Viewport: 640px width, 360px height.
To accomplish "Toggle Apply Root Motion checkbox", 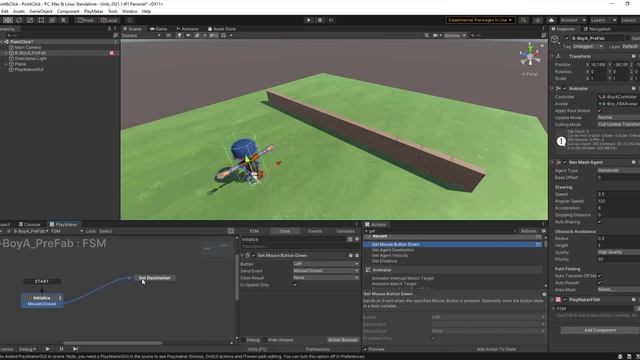I will point(600,111).
